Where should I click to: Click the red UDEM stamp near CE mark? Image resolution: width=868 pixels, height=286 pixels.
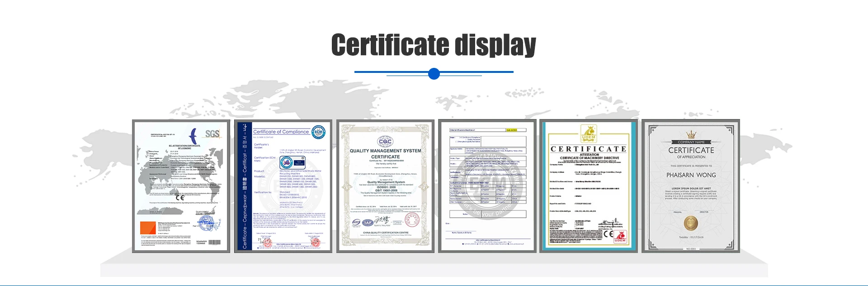[x=620, y=237]
